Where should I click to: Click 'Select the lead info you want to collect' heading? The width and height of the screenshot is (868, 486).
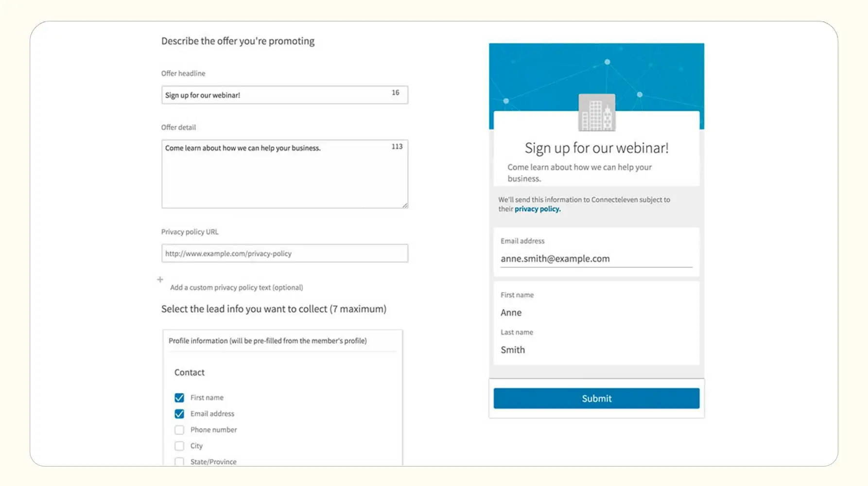coord(274,309)
